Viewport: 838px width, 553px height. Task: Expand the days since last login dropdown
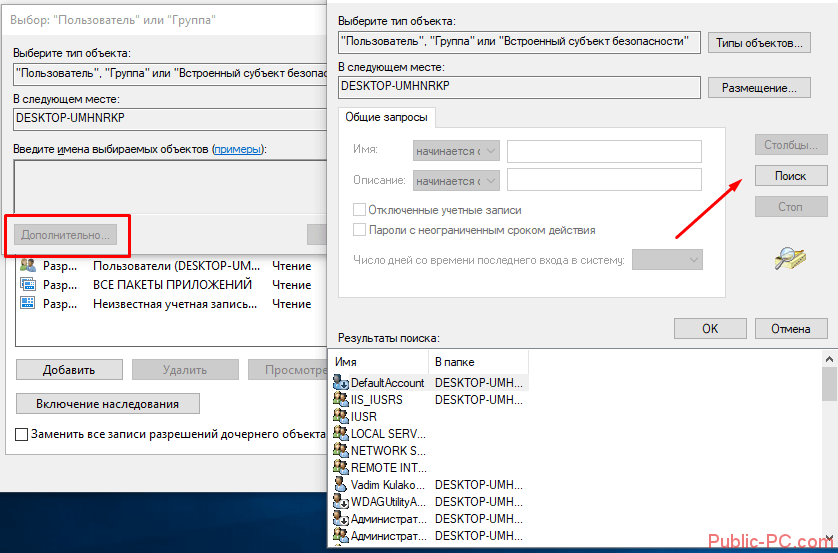point(668,260)
